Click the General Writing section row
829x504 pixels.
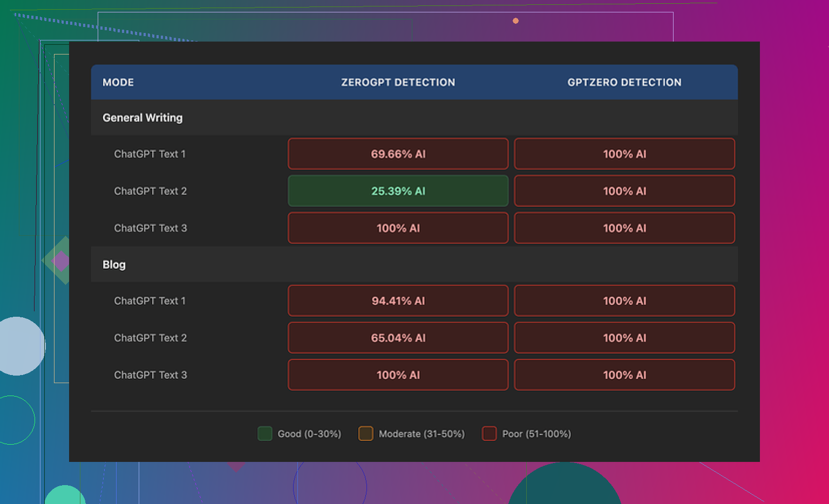point(142,118)
